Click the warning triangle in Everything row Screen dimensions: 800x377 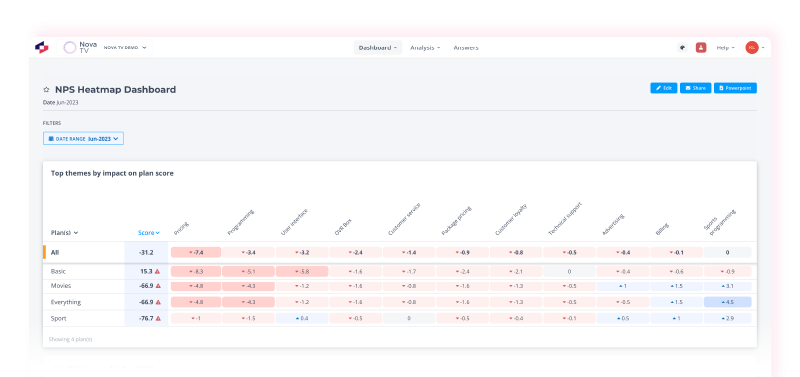[158, 303]
